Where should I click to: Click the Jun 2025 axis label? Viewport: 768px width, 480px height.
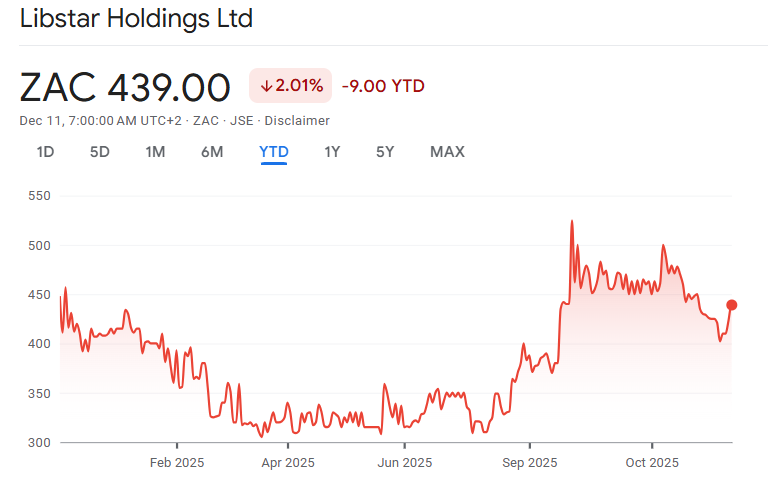pos(404,462)
